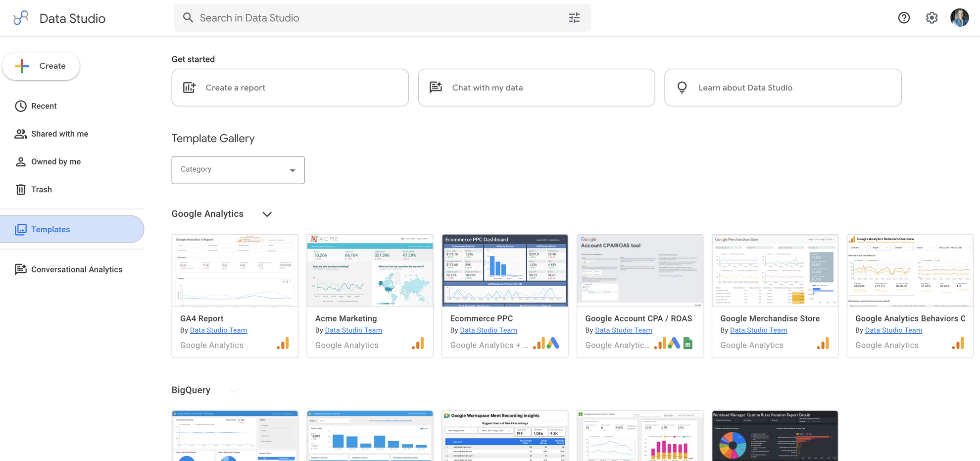Open Owned by me
This screenshot has height=461, width=980.
(55, 161)
